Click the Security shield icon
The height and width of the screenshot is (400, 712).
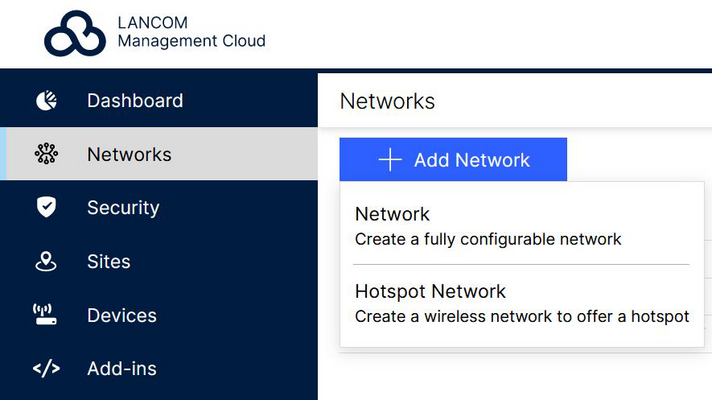(x=46, y=208)
